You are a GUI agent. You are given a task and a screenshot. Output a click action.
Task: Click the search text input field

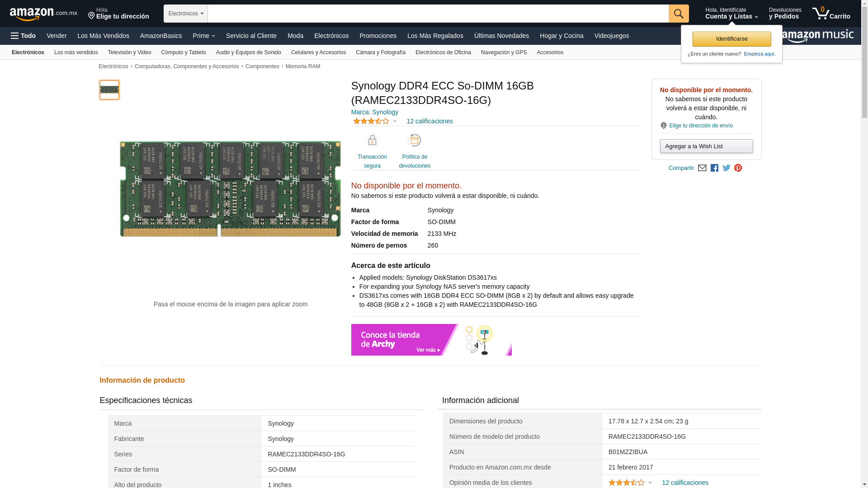tap(438, 14)
